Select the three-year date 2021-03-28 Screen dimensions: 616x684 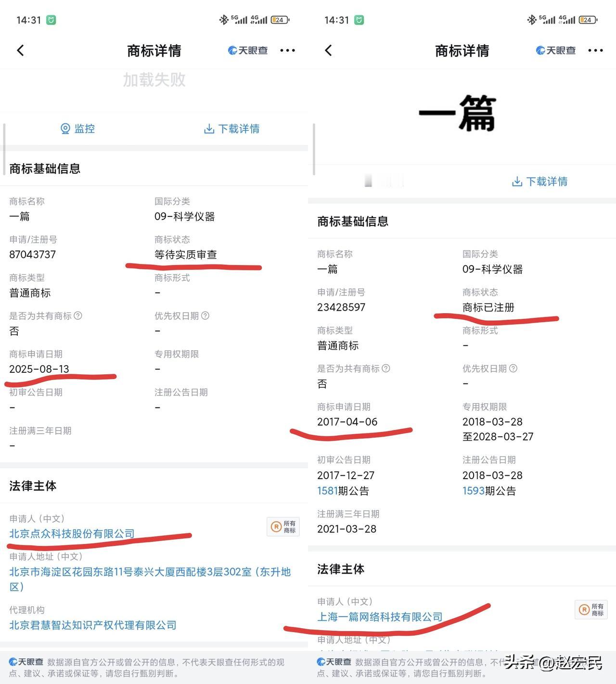(347, 529)
